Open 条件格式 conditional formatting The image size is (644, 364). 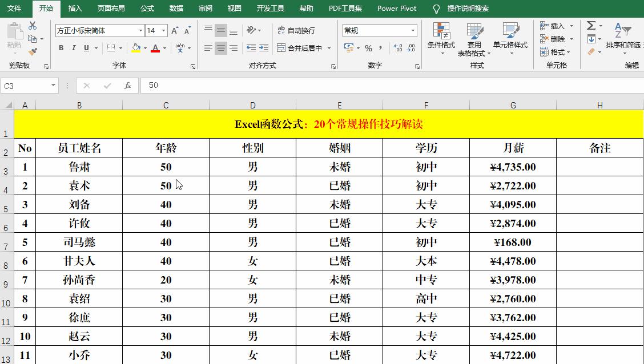pos(441,39)
